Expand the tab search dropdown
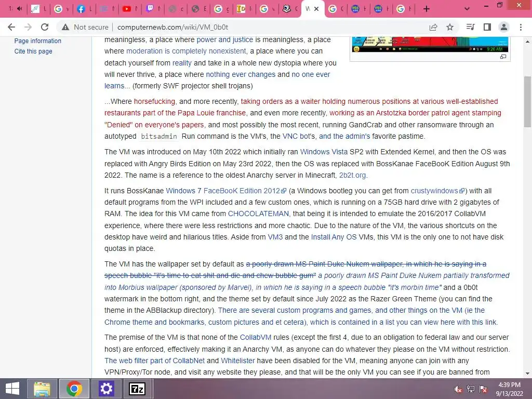Screen dimensions: 532x399 [467, 9]
